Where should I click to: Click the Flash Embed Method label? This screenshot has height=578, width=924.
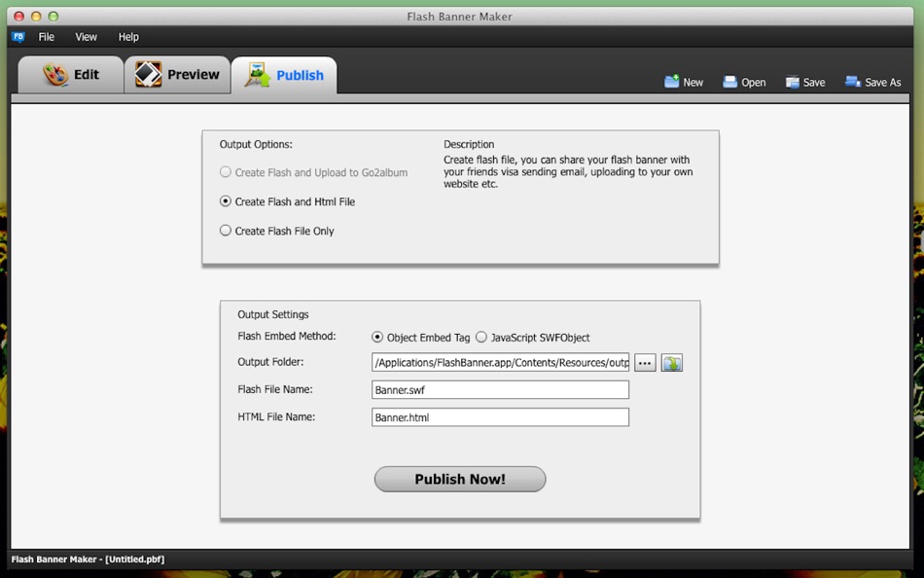(x=286, y=336)
